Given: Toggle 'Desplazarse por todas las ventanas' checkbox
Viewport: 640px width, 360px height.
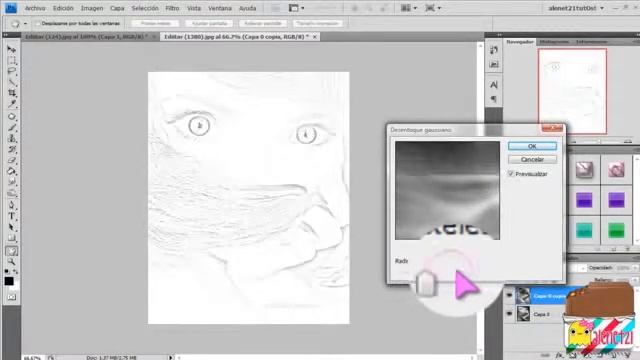Looking at the screenshot, I should (38, 24).
